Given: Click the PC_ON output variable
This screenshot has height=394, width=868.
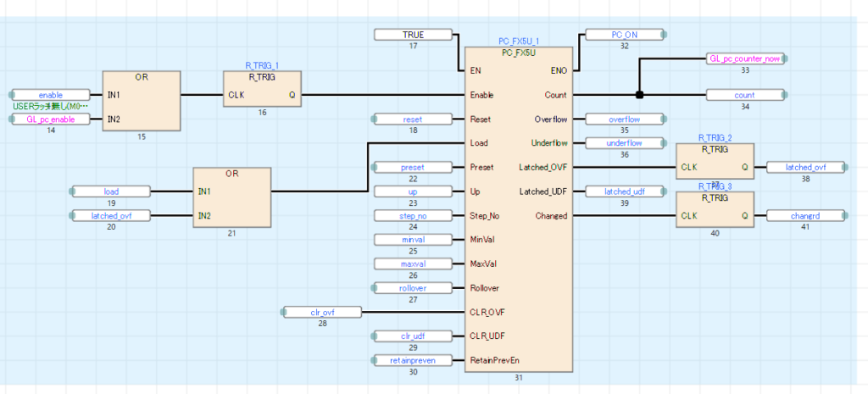Looking at the screenshot, I should pyautogui.click(x=624, y=35).
